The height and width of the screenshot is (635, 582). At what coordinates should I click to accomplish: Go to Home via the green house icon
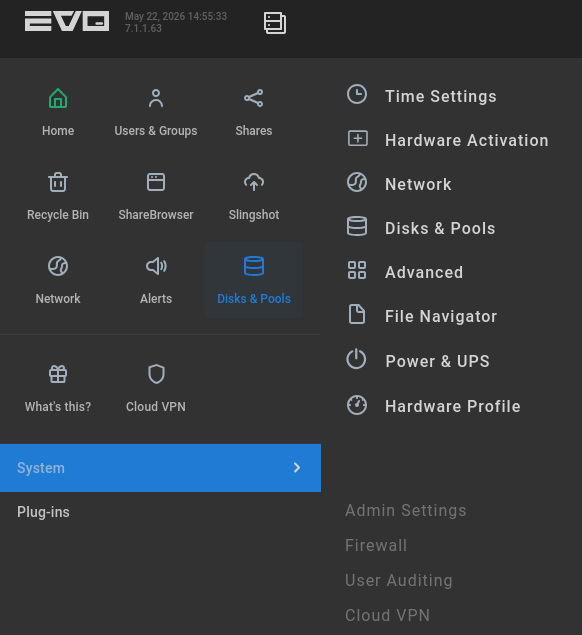[58, 98]
